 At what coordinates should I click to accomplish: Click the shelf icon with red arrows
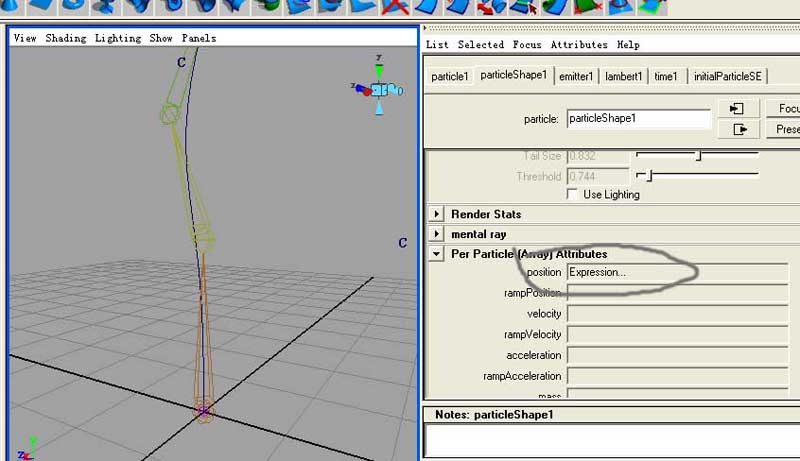pyautogui.click(x=491, y=7)
